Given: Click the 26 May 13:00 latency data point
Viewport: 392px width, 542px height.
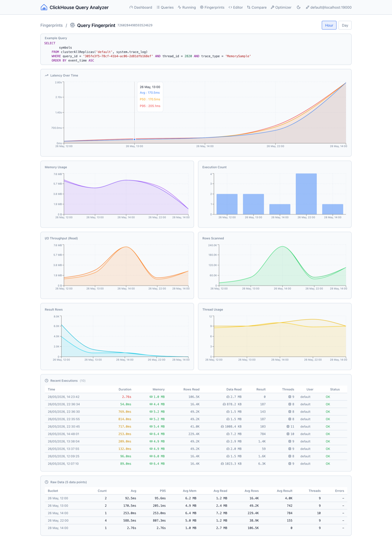Looking at the screenshot, I should click(135, 140).
